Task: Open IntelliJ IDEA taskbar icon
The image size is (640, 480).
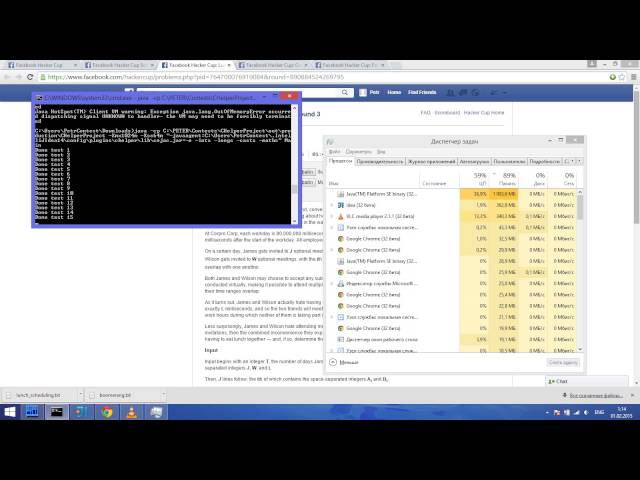Action: 81,412
